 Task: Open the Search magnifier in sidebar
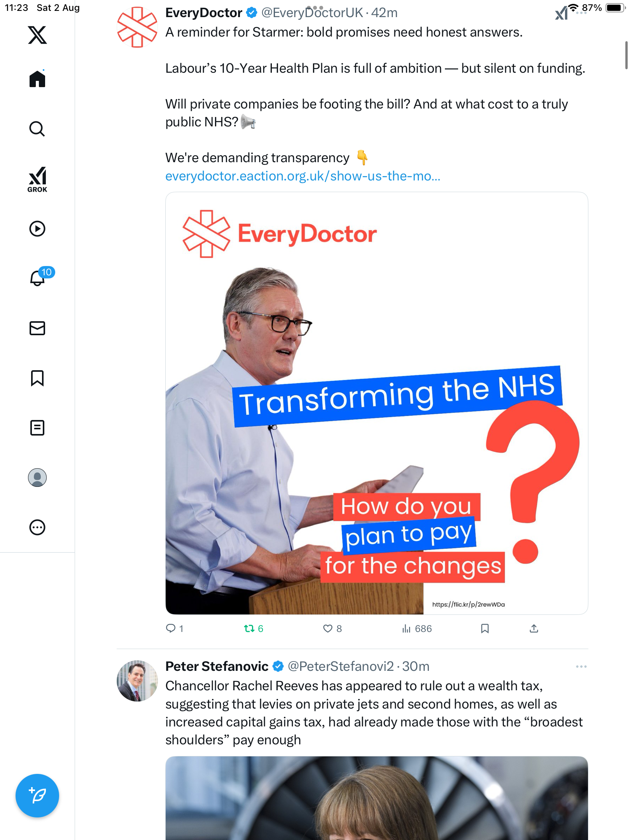click(x=37, y=129)
